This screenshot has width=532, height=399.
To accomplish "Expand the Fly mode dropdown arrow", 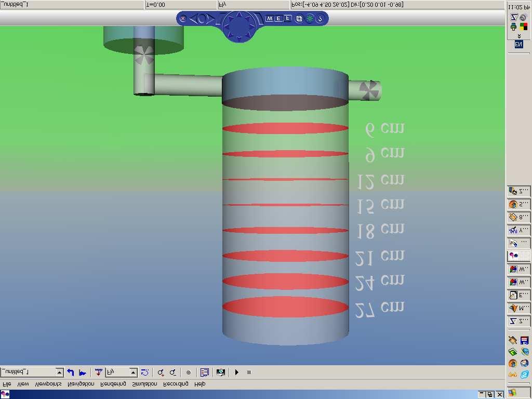I will [134, 373].
